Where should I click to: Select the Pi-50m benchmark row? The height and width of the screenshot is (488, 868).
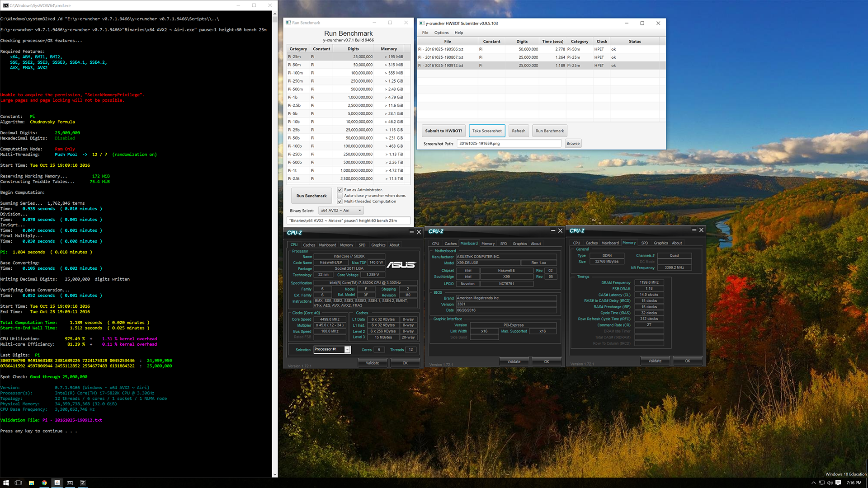coord(348,65)
